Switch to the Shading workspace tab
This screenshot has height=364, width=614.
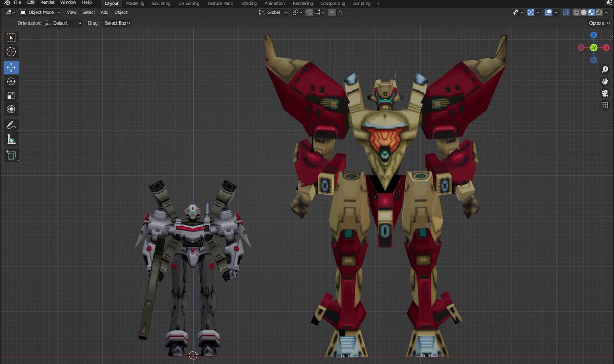pyautogui.click(x=249, y=3)
